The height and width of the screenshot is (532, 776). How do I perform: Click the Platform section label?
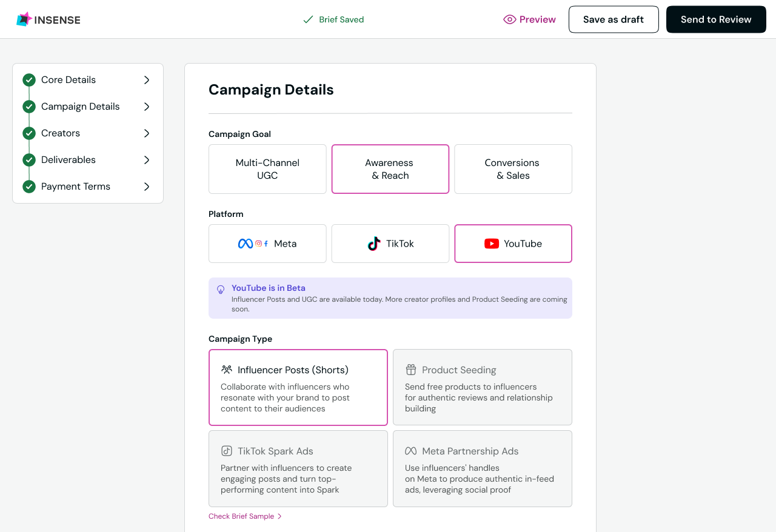(x=226, y=214)
